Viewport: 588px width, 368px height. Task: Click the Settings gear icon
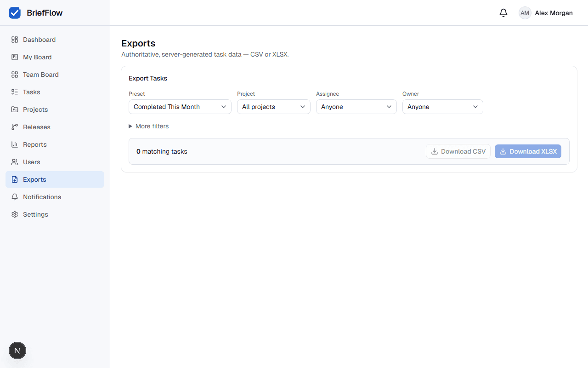pos(15,214)
